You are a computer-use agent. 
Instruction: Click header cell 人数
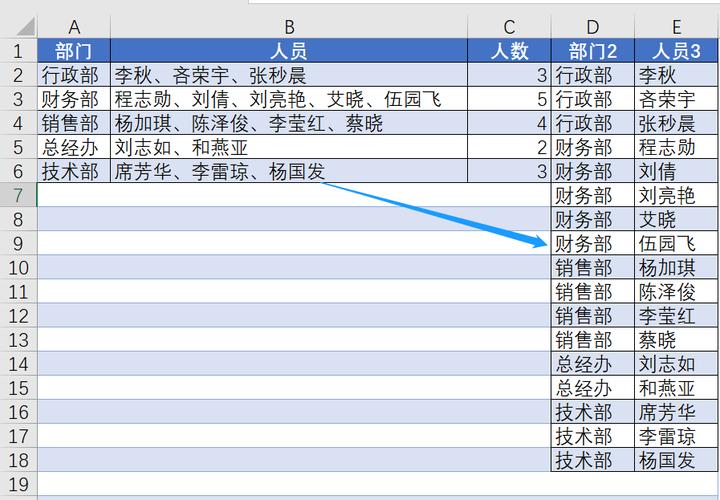509,51
